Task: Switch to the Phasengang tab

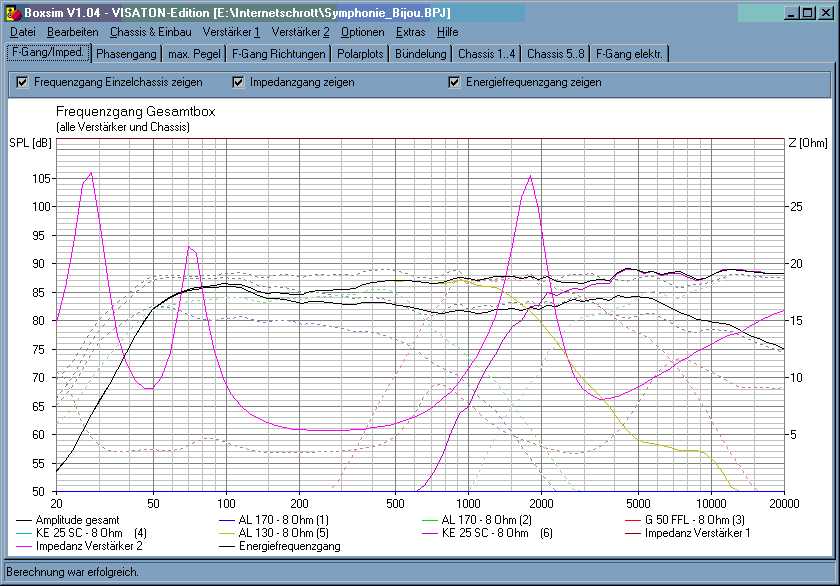Action: (x=126, y=54)
